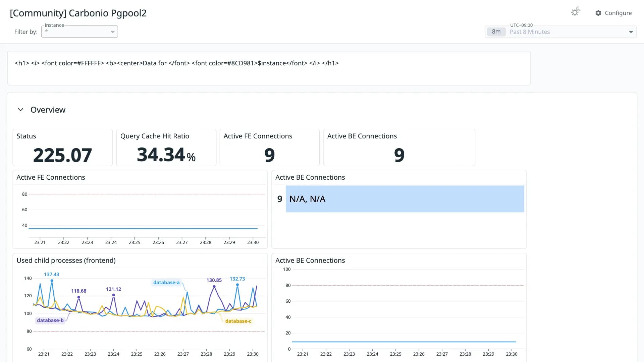
Task: Click the 8m time badge
Action: [496, 32]
